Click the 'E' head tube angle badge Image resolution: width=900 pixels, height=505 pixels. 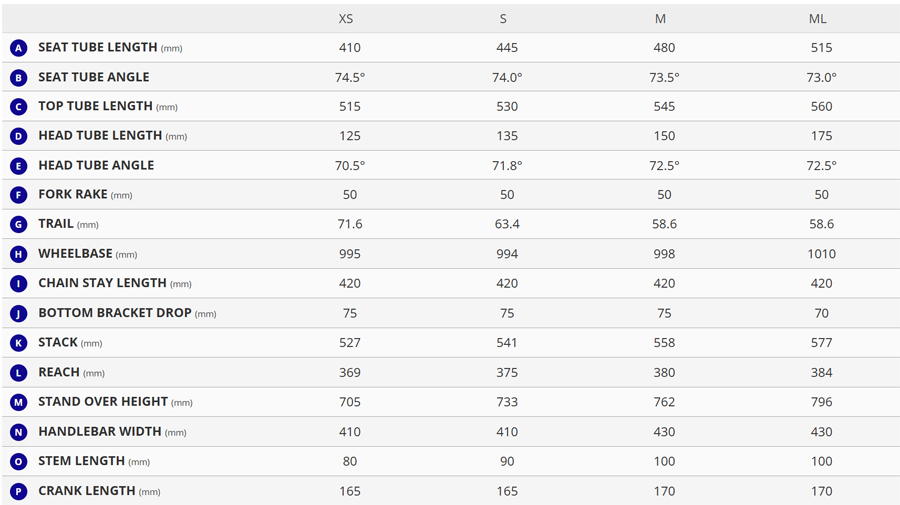18,166
